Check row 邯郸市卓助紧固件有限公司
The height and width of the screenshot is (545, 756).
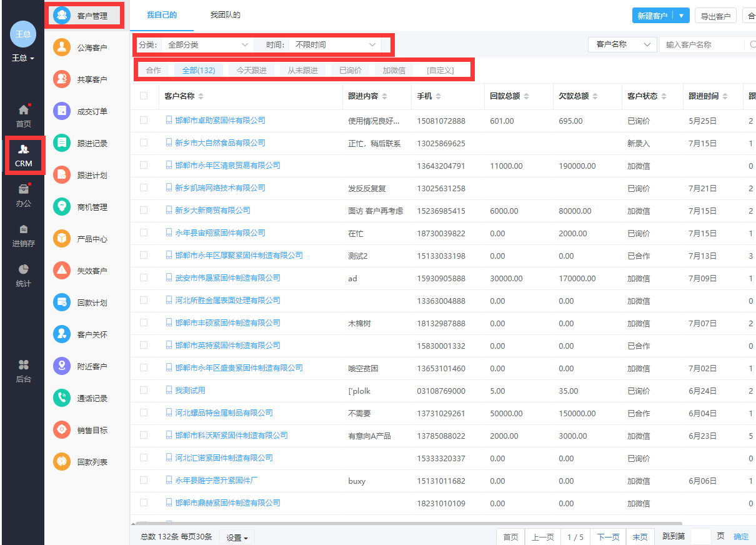coord(144,120)
